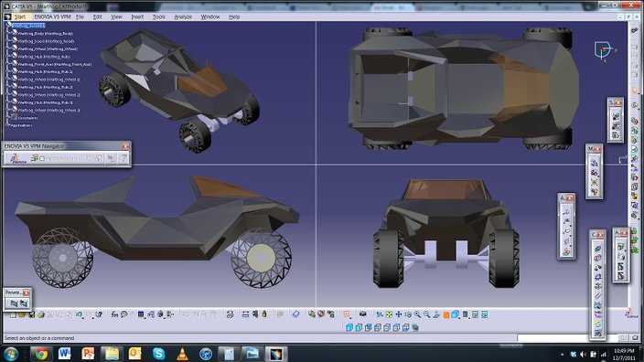Select Warthog_Front_Axel in the specification tree
644x362 pixels.
coord(55,64)
